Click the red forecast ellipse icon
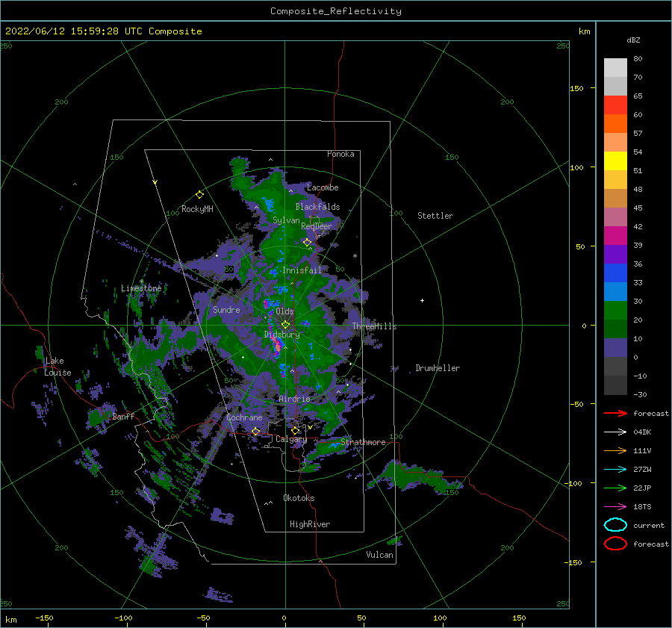This screenshot has height=628, width=672. pos(615,544)
